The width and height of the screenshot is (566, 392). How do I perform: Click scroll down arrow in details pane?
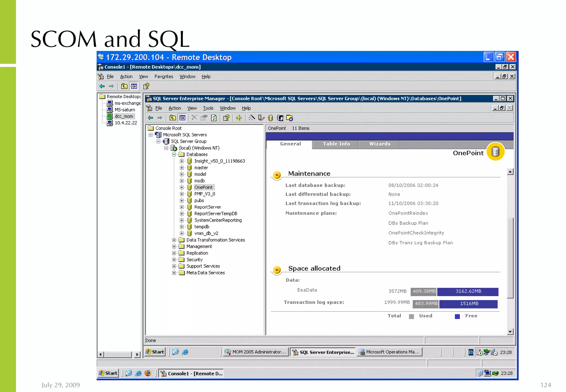click(510, 331)
